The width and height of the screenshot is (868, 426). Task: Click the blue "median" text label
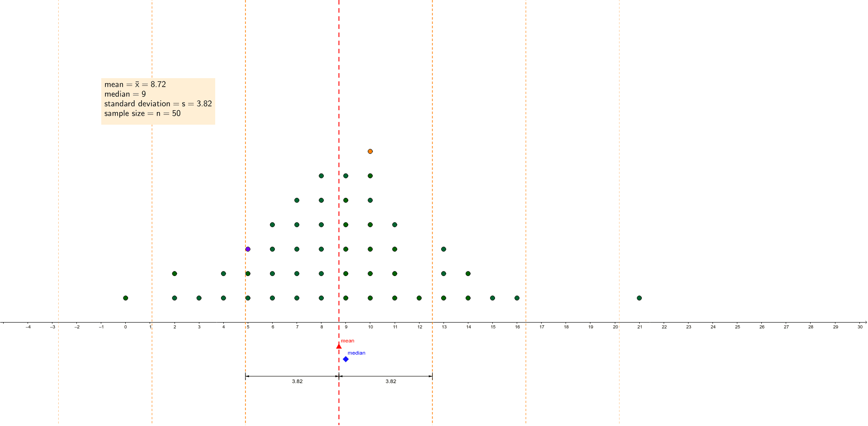356,353
